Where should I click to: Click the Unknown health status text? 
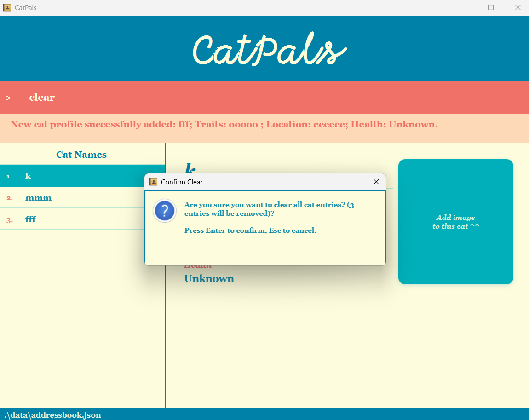[x=209, y=278]
